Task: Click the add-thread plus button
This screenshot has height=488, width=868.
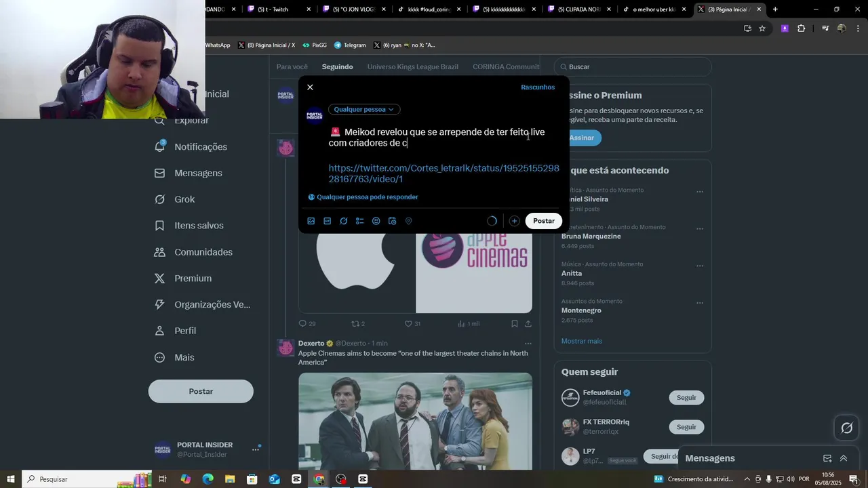Action: 514,221
